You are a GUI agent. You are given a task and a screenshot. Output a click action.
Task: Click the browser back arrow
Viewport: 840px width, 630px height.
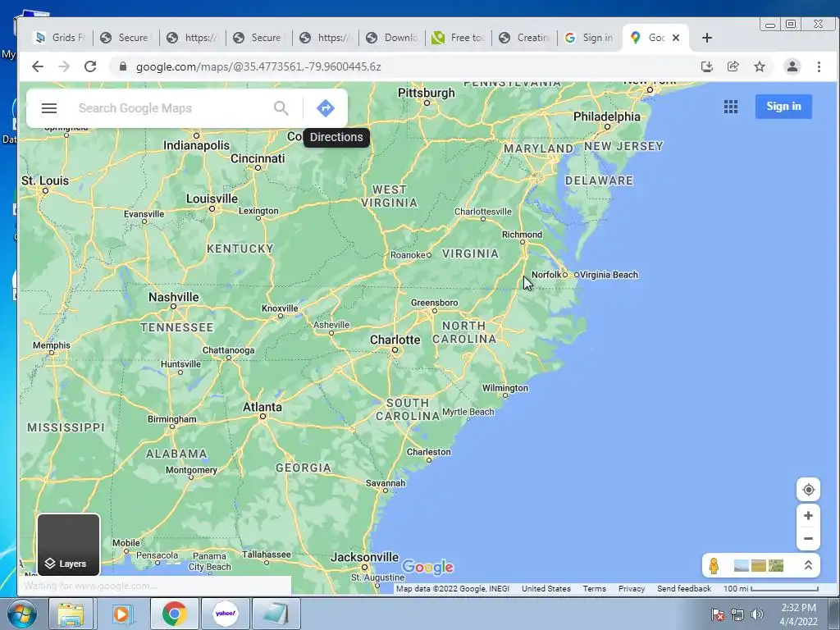click(37, 66)
